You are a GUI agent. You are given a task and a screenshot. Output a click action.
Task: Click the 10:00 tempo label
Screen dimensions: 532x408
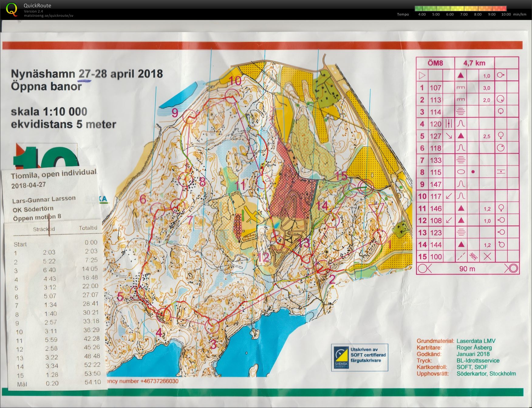click(x=506, y=14)
